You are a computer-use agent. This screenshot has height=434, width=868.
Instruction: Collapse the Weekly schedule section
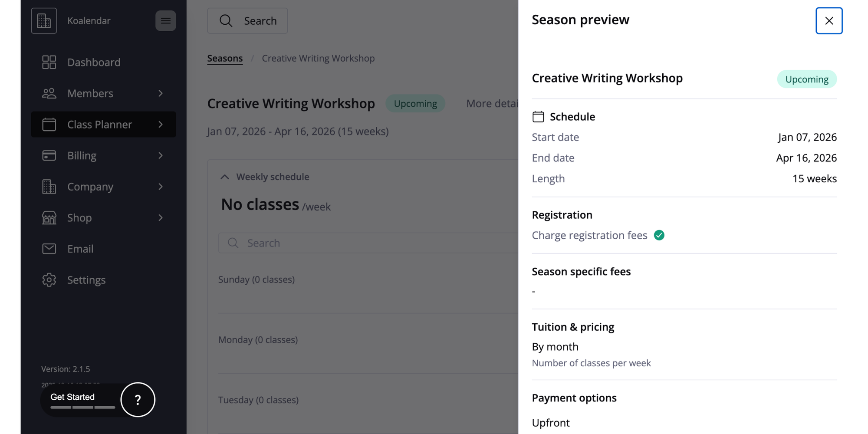click(x=225, y=177)
